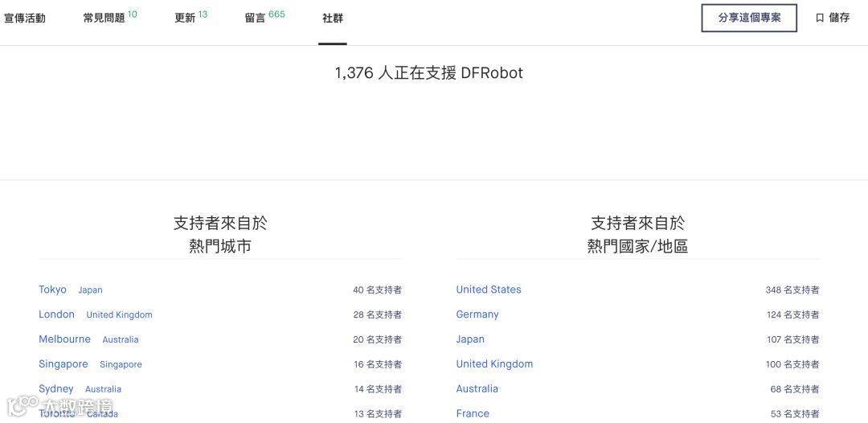The image size is (868, 423).
Task: Click the 100 名支持者 United Kingdom count
Action: click(793, 365)
